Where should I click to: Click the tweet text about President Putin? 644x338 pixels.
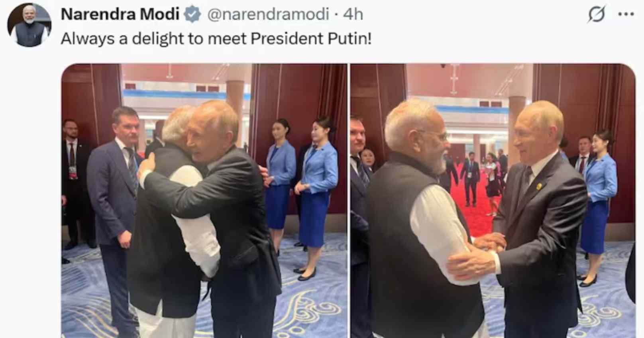coord(216,39)
